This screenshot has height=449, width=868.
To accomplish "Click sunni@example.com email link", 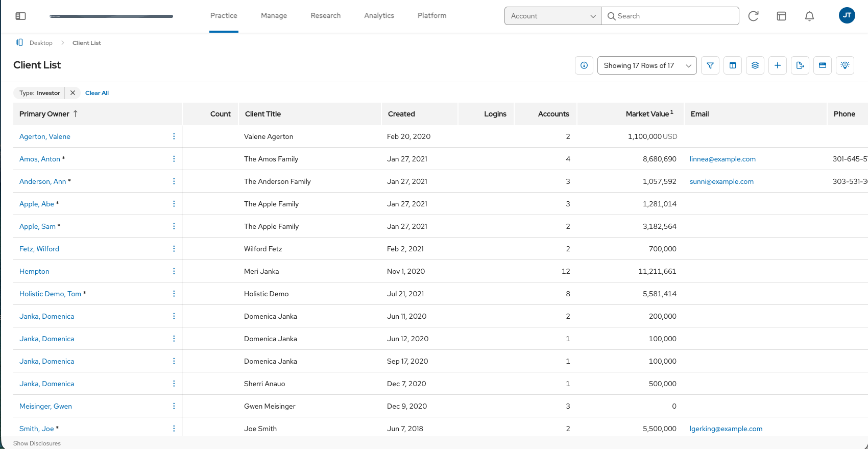I will (721, 181).
